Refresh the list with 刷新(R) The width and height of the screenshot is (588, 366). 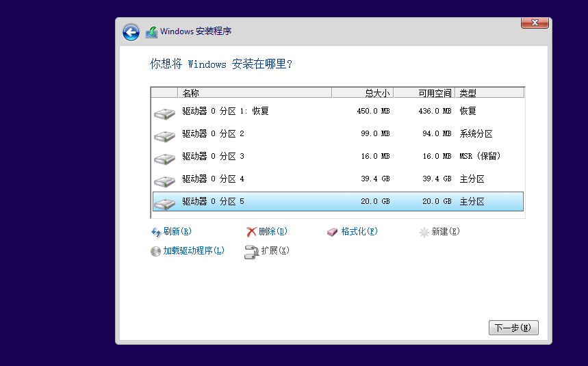coord(177,231)
